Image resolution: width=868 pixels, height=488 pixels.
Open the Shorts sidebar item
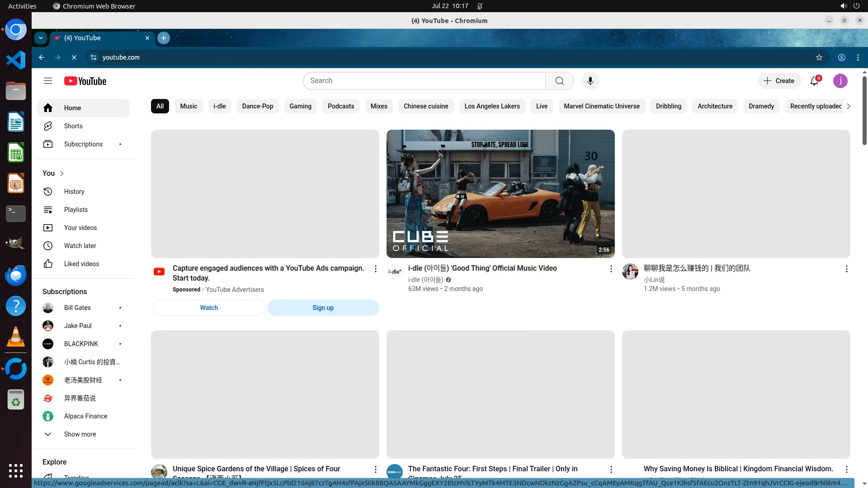click(x=73, y=126)
